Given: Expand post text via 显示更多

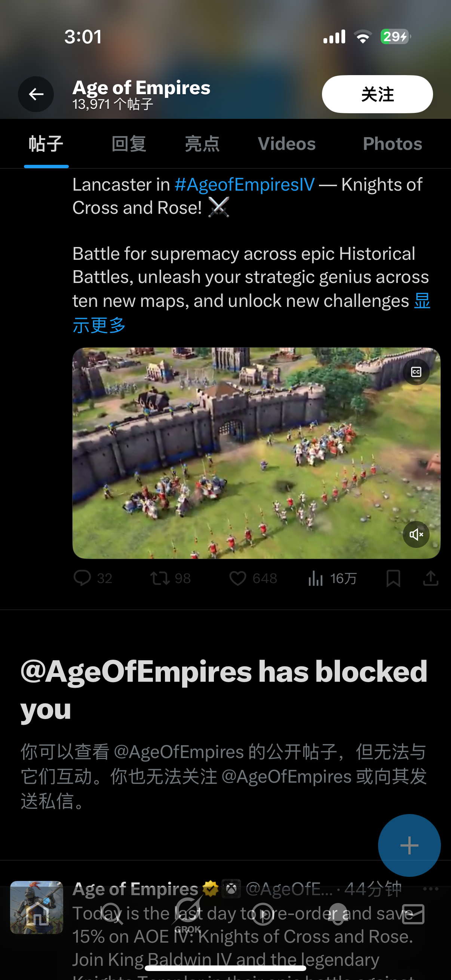Looking at the screenshot, I should [x=251, y=313].
